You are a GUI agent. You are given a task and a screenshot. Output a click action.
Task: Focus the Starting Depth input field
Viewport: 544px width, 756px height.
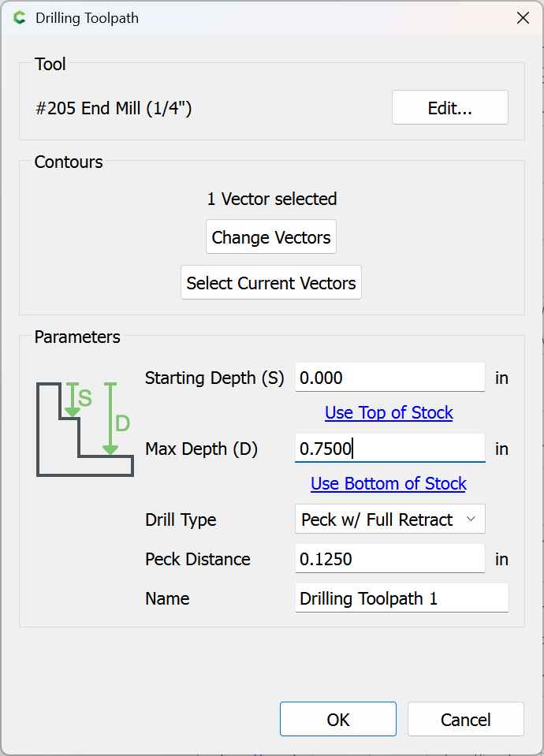(389, 378)
